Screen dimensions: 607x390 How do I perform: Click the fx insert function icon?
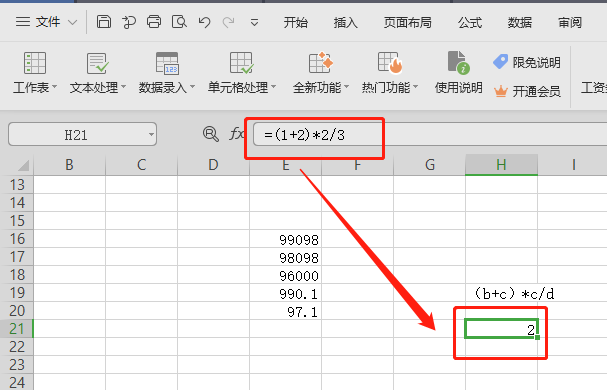[237, 134]
